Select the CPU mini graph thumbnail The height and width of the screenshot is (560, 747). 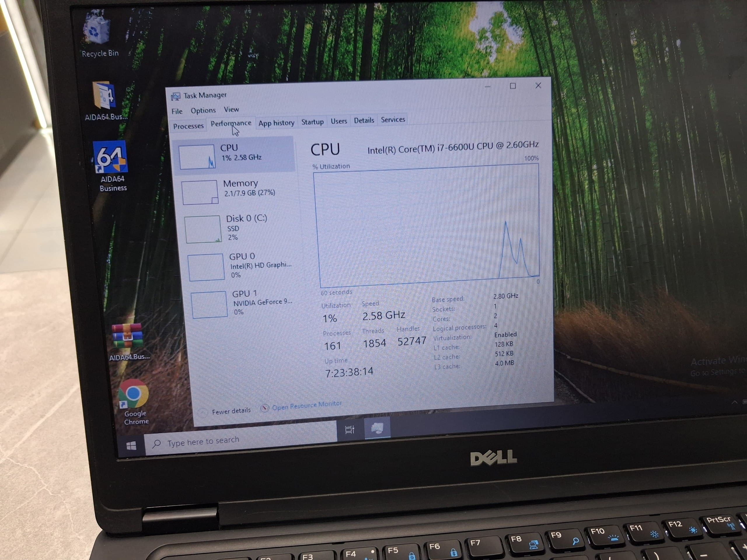[197, 157]
